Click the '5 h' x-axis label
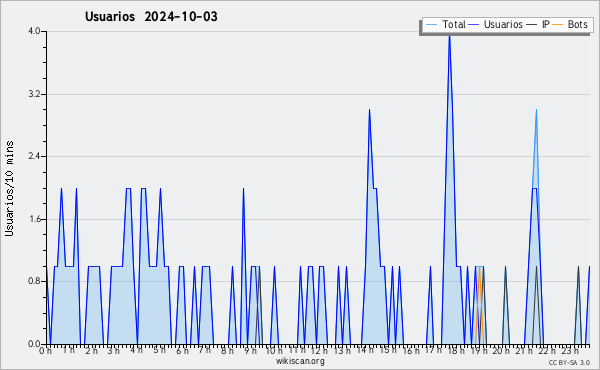Viewport: 600px width, 370px height. [160, 350]
